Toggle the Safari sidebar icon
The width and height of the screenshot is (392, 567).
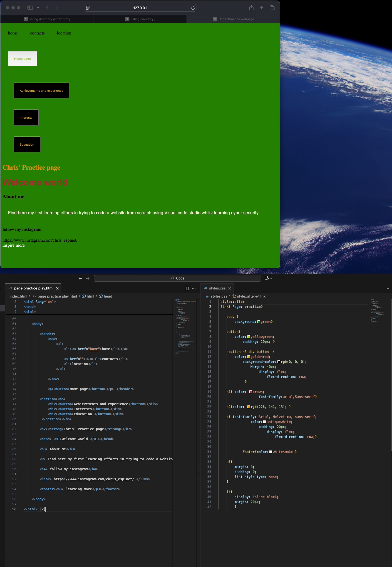30,8
